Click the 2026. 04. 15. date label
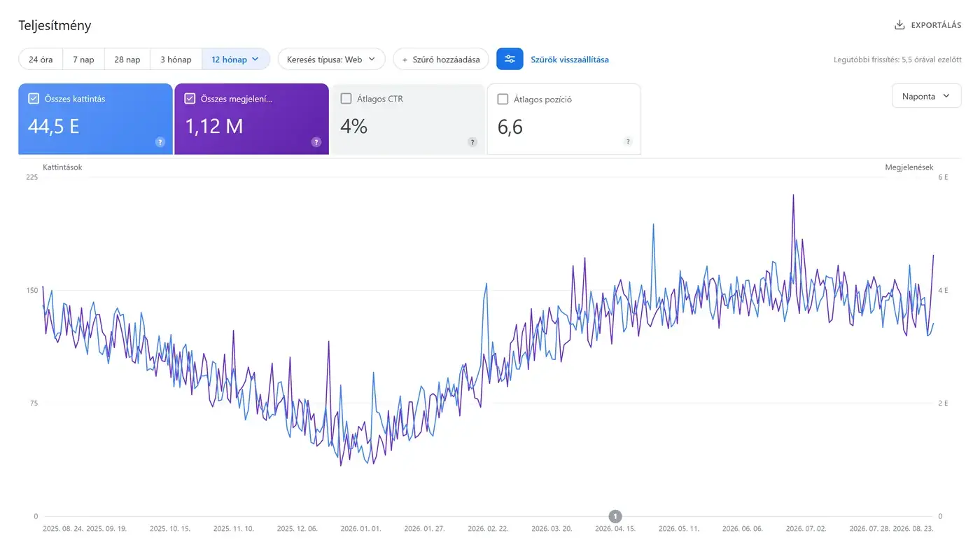 coord(615,529)
